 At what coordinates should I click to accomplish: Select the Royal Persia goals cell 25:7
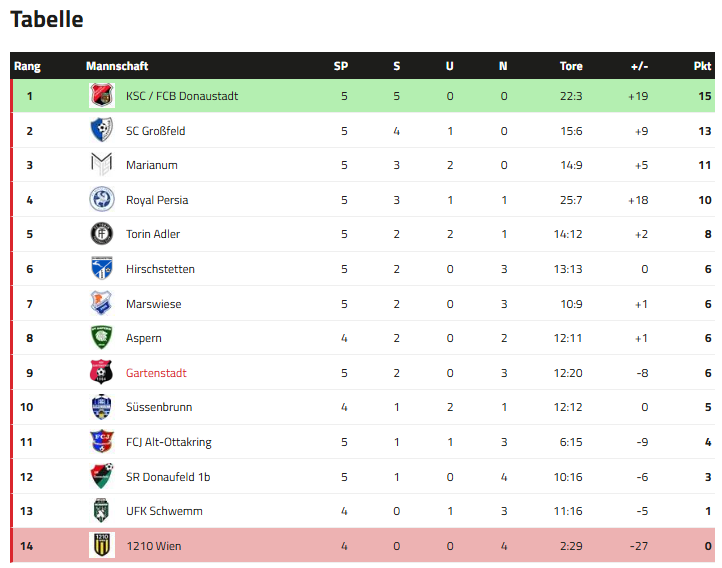click(571, 200)
